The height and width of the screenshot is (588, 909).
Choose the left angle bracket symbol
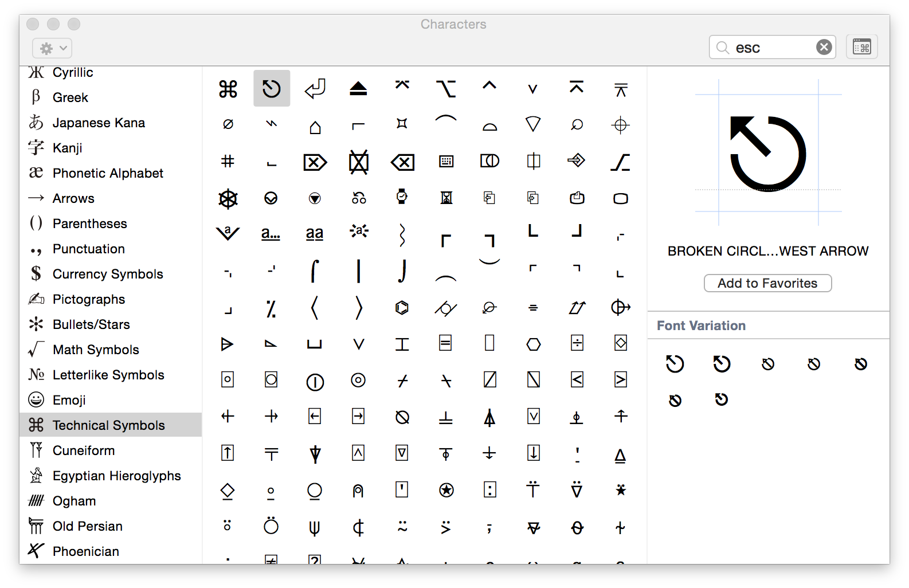315,308
